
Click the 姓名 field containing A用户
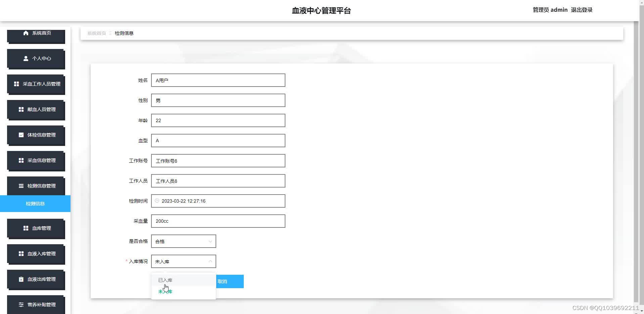218,80
